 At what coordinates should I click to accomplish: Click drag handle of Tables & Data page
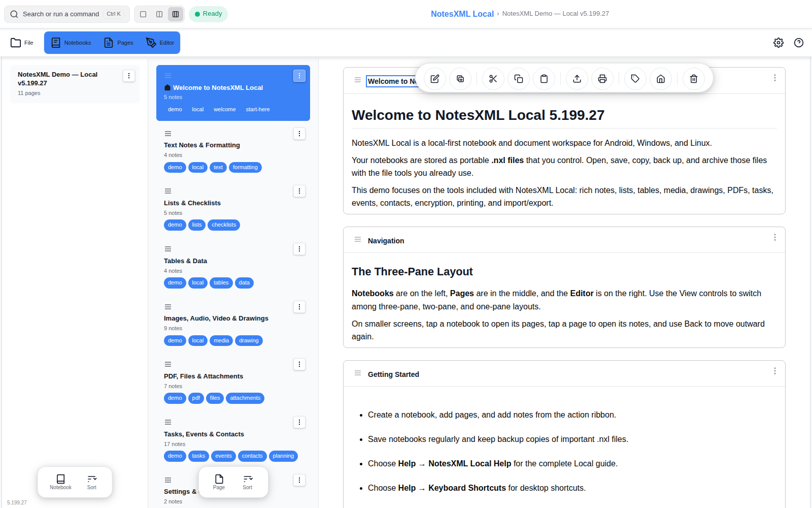[168, 249]
